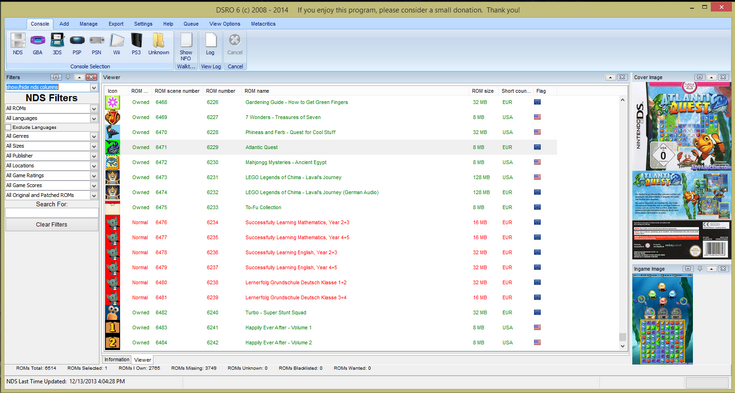Screen dimensions: 735x393
Task: Open the All Locations dropdown
Action: coord(94,166)
